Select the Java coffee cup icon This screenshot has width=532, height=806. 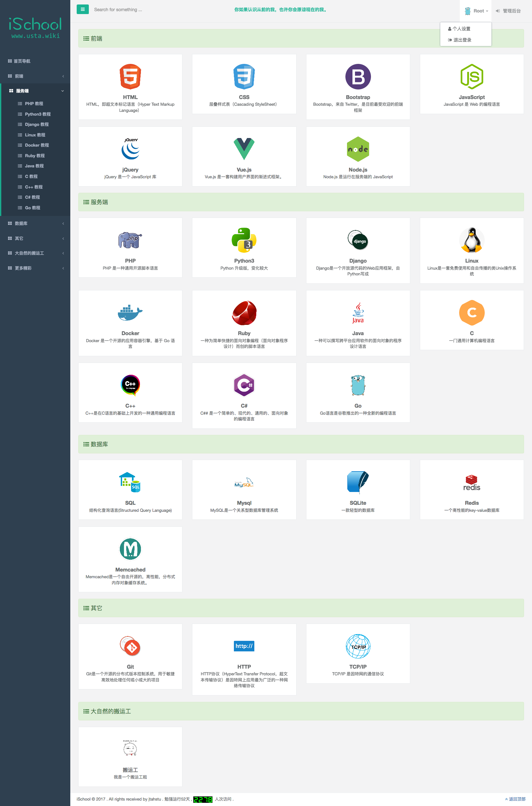point(358,313)
